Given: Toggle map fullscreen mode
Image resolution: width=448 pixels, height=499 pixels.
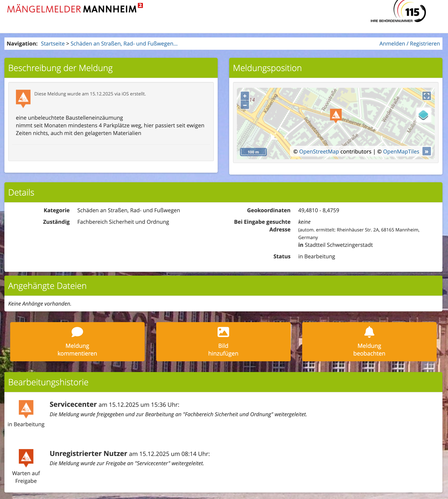Looking at the screenshot, I should coord(426,96).
